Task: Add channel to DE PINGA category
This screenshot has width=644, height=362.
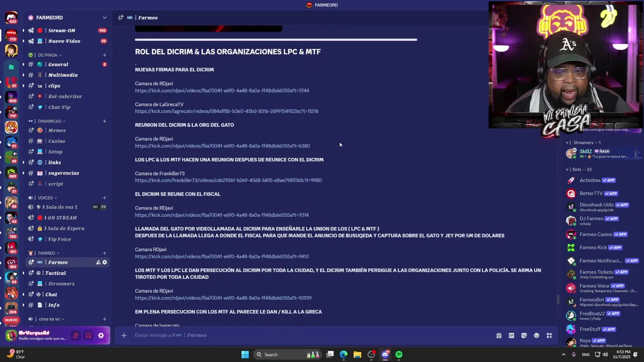Action: [x=105, y=55]
